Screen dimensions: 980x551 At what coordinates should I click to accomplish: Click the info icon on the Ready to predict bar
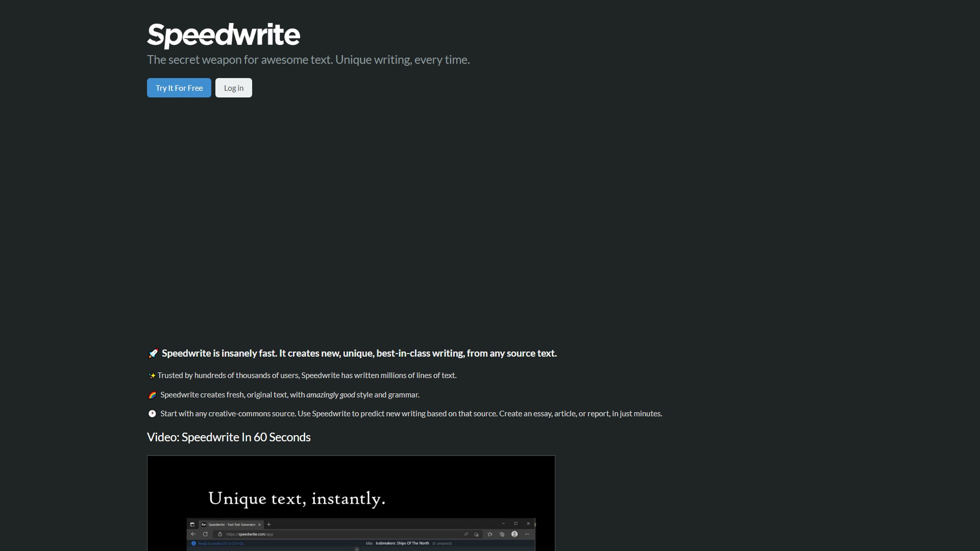click(193, 543)
